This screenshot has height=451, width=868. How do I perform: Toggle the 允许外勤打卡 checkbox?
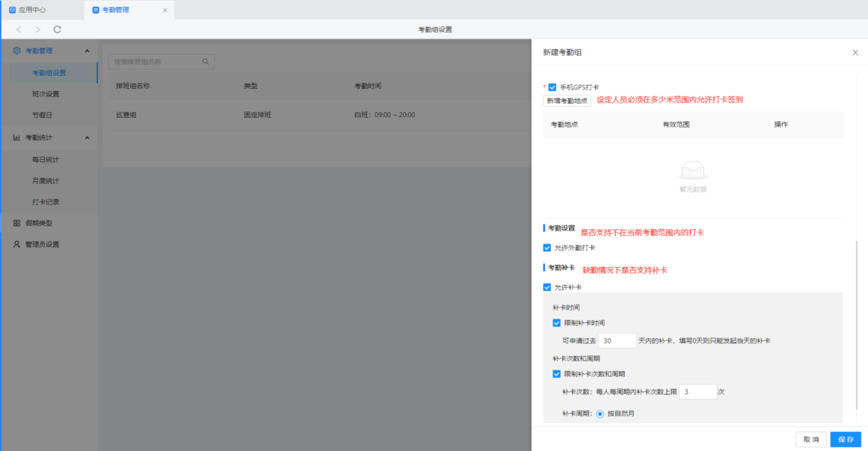(x=547, y=248)
